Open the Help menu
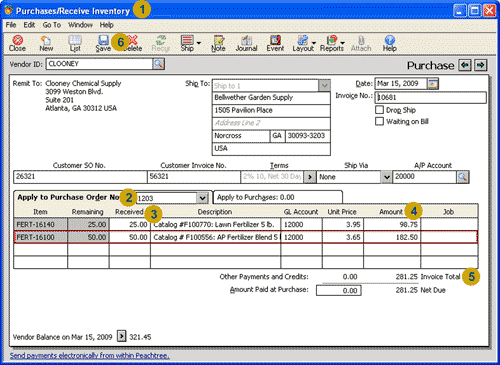The height and width of the screenshot is (365, 500). pos(107,25)
